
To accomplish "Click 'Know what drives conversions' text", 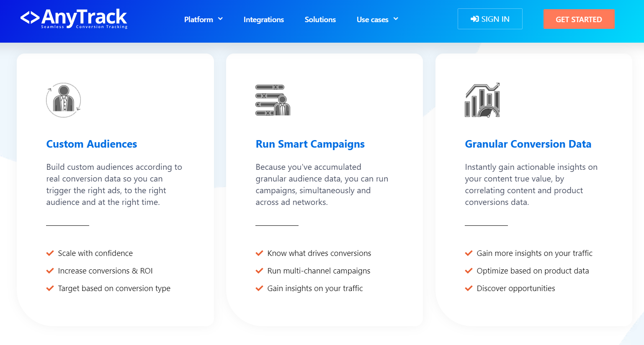I will coord(319,253).
